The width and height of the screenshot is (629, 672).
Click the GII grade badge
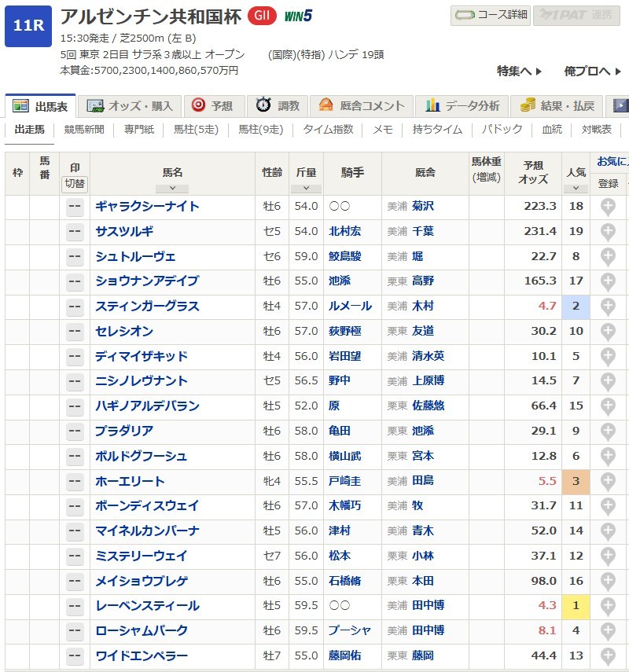(261, 16)
